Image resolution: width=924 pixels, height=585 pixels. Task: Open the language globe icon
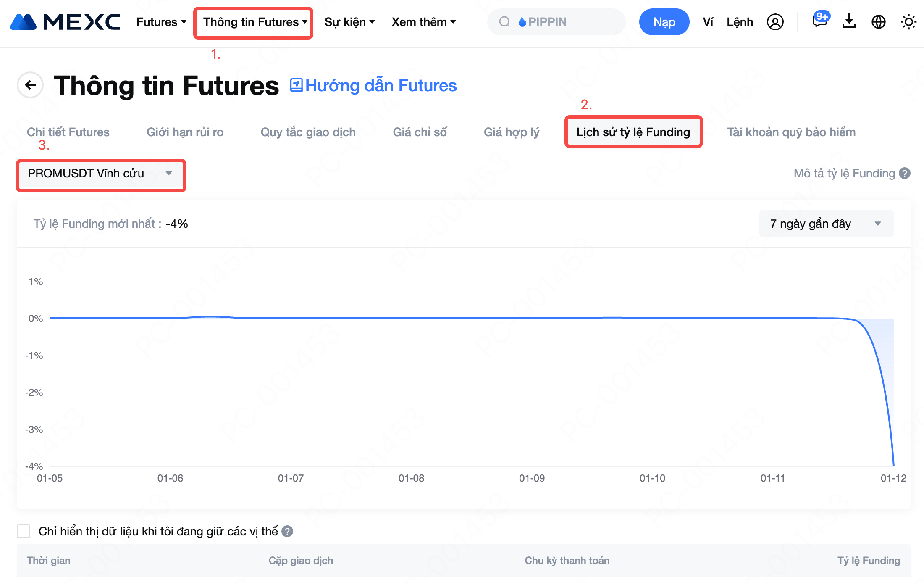(878, 22)
